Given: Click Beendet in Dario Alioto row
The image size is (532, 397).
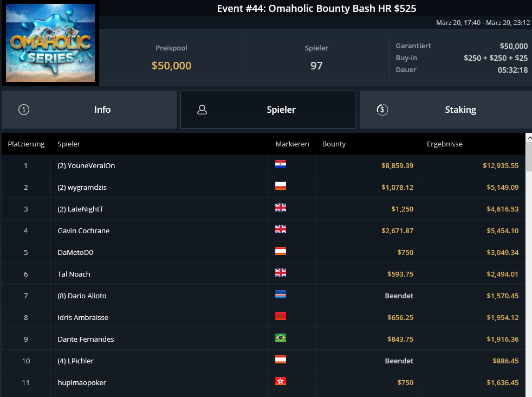Looking at the screenshot, I should (x=399, y=296).
